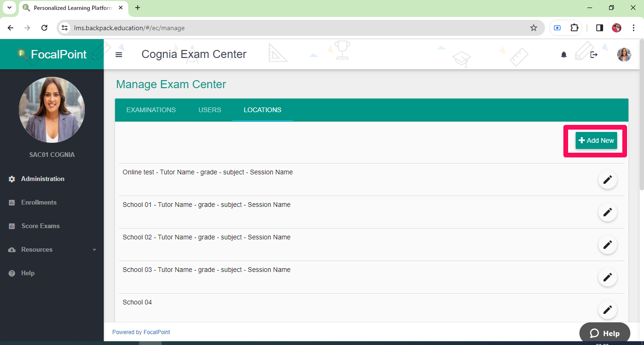This screenshot has width=644, height=345.
Task: Click the Manage Exam Center heading
Action: pos(171,85)
